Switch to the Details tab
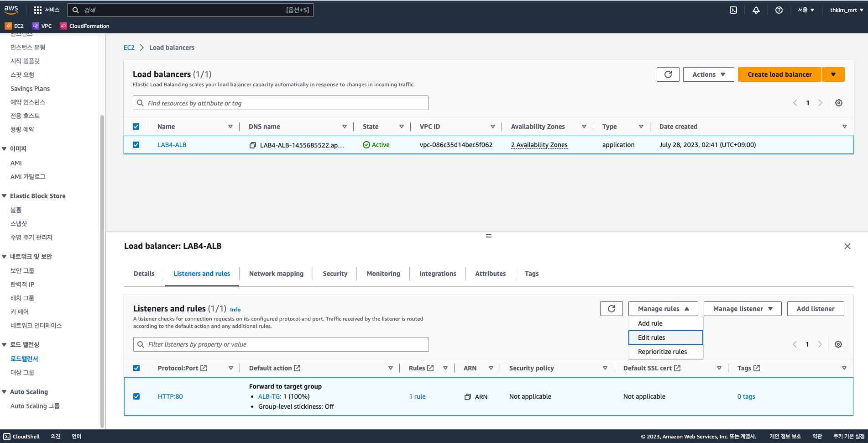This screenshot has width=868, height=443. 144,274
